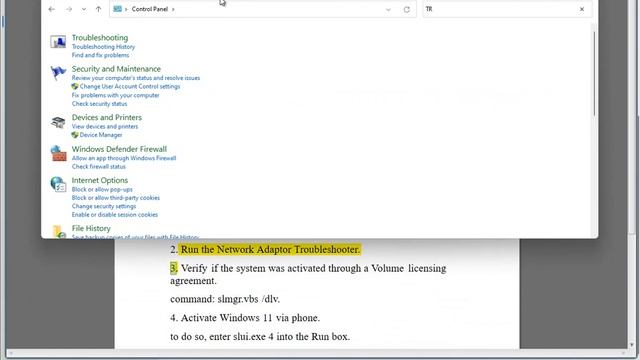Click highlighted text Run the Network Adaptor Troubleshooter
The height and width of the screenshot is (360, 640).
pyautogui.click(x=270, y=249)
